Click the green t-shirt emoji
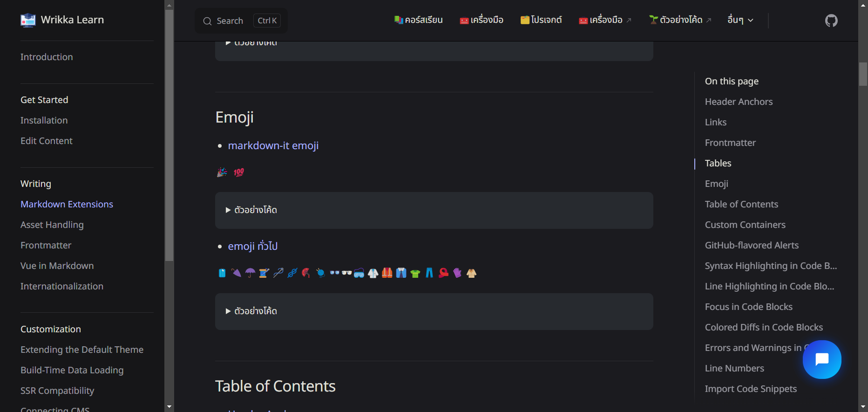868x412 pixels. (415, 274)
